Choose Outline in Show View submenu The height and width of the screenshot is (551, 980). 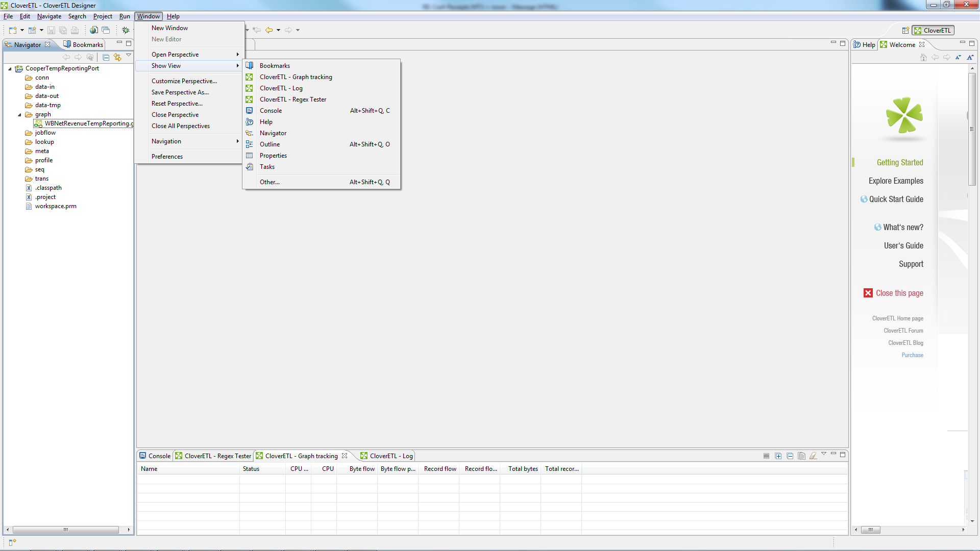point(322,144)
